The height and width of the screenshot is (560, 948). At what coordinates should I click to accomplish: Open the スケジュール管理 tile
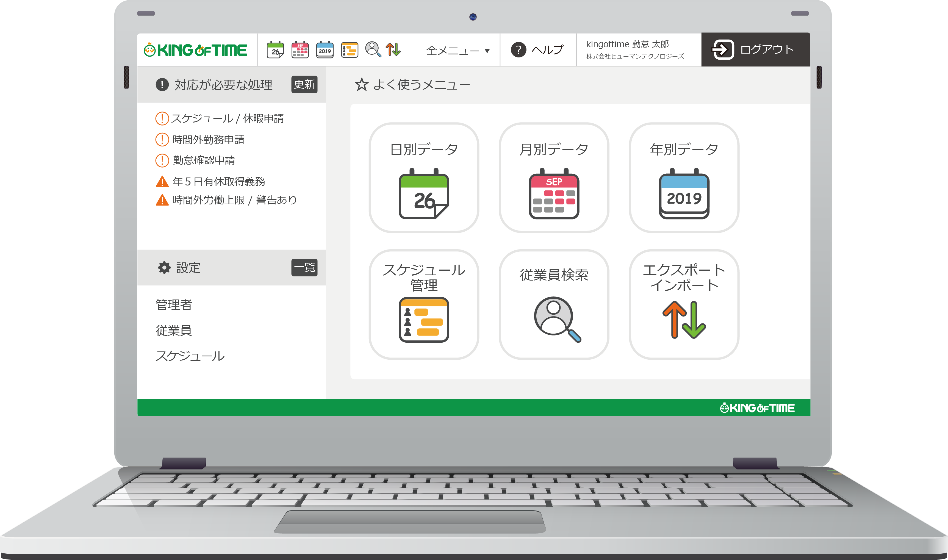click(424, 304)
